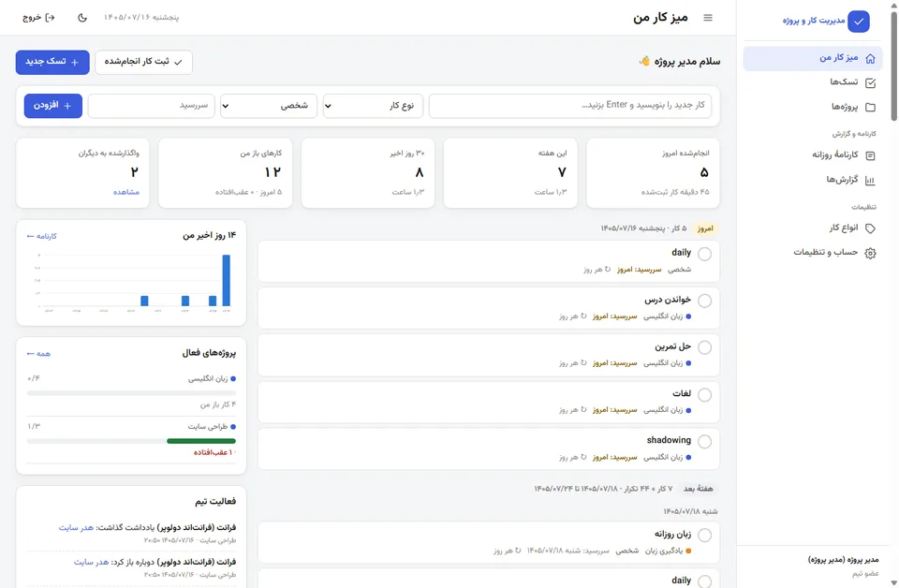This screenshot has height=588, width=899.
Task: Click ثبت کار انجام‌شده button
Action: coord(144,62)
